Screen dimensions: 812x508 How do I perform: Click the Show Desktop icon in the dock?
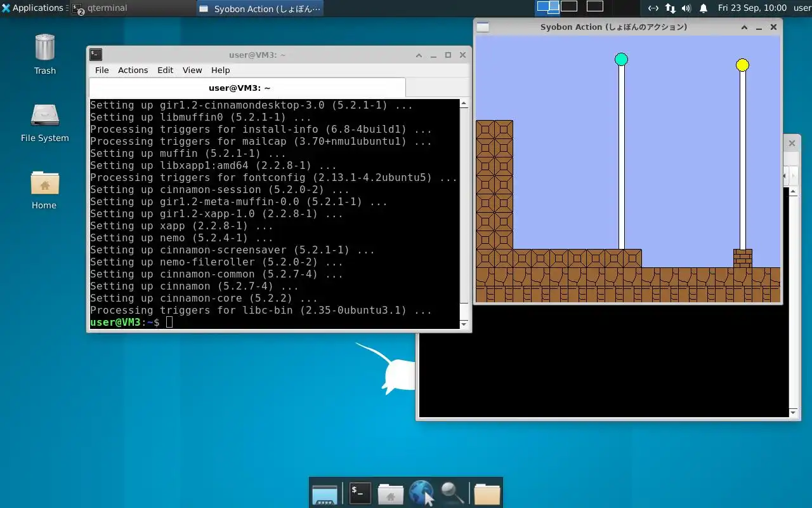[325, 493]
